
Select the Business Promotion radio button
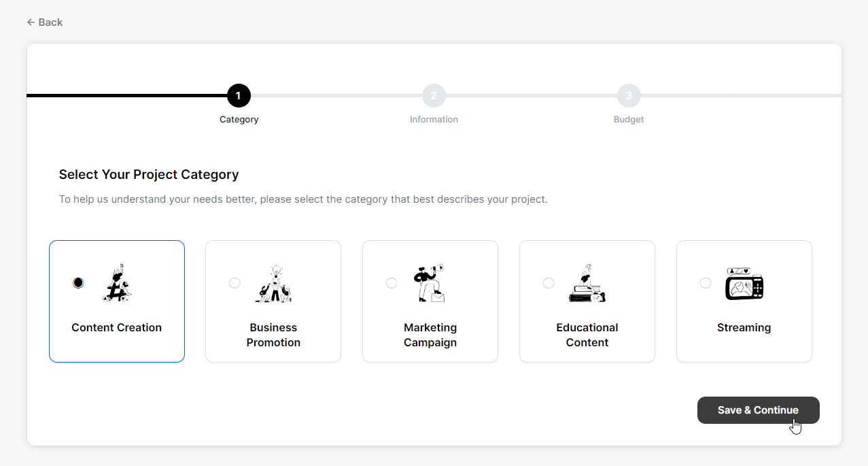[235, 283]
